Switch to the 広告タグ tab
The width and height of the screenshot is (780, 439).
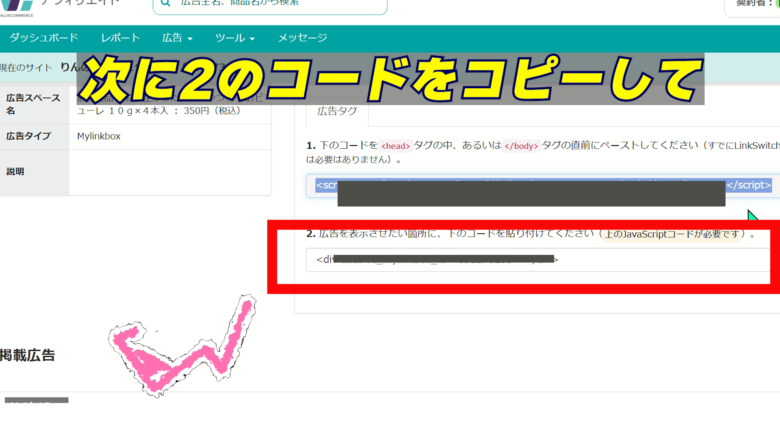(x=337, y=111)
